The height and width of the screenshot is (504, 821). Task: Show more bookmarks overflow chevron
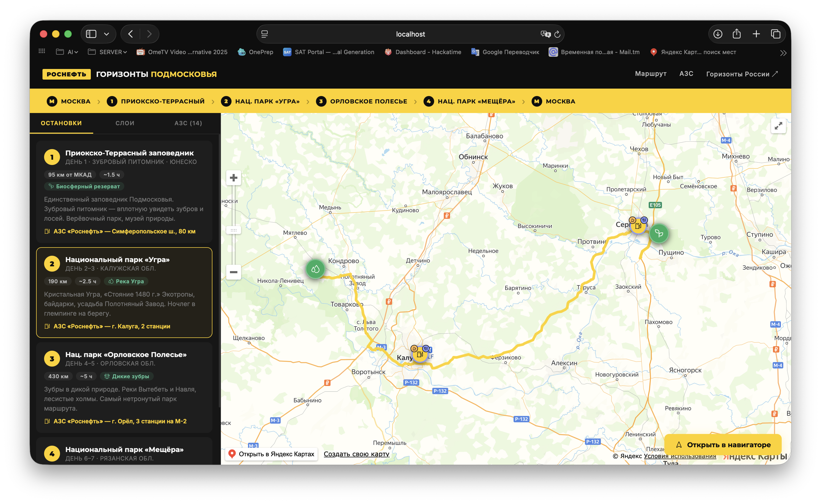[783, 53]
